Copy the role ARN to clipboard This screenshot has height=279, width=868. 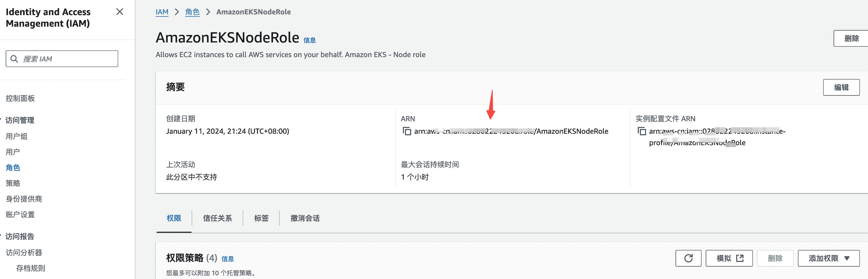coord(407,131)
